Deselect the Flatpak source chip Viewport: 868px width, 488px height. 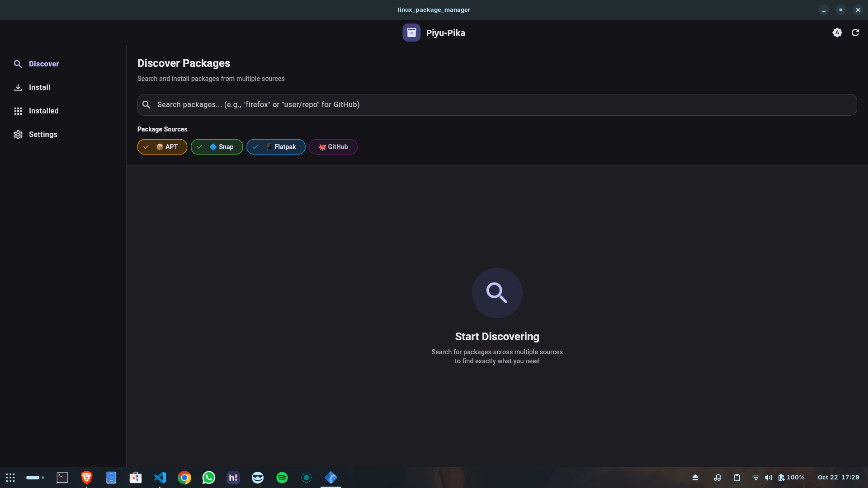(x=276, y=147)
